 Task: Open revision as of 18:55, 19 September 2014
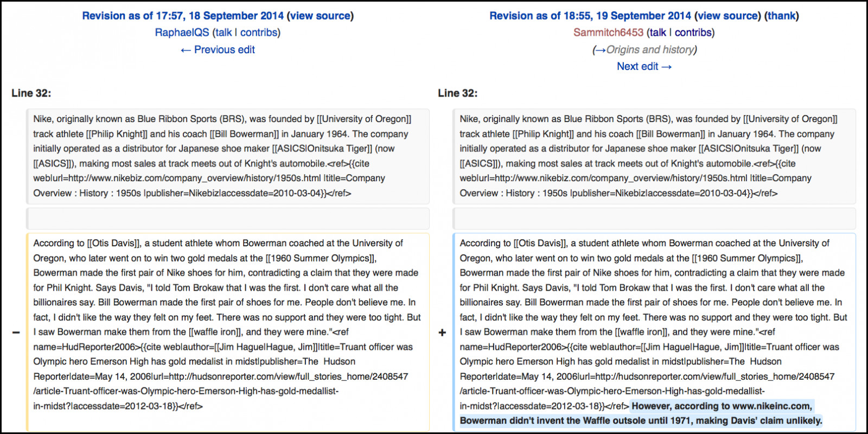click(x=590, y=16)
